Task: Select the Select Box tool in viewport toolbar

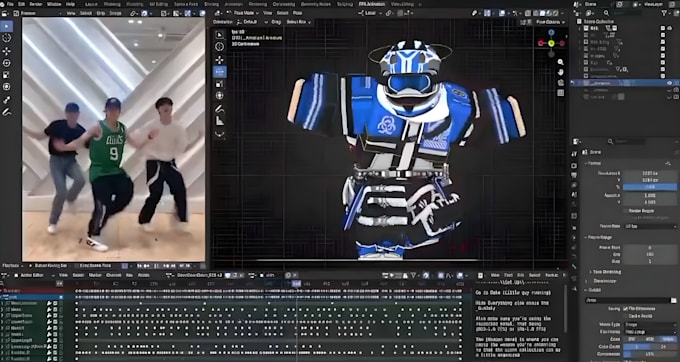Action: click(220, 35)
